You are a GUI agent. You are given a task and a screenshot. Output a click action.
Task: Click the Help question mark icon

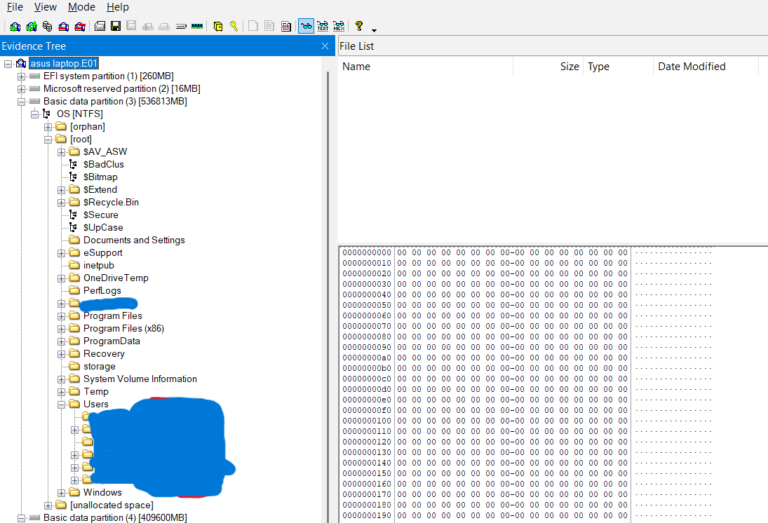click(x=359, y=26)
